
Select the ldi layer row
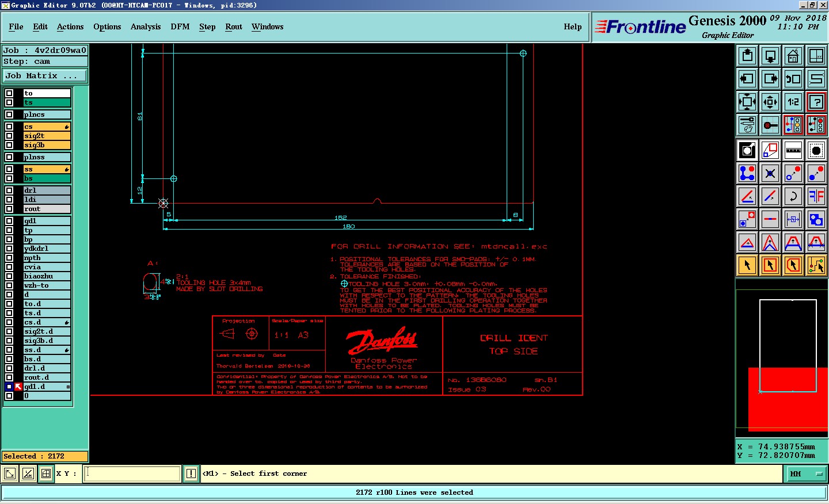coord(47,200)
